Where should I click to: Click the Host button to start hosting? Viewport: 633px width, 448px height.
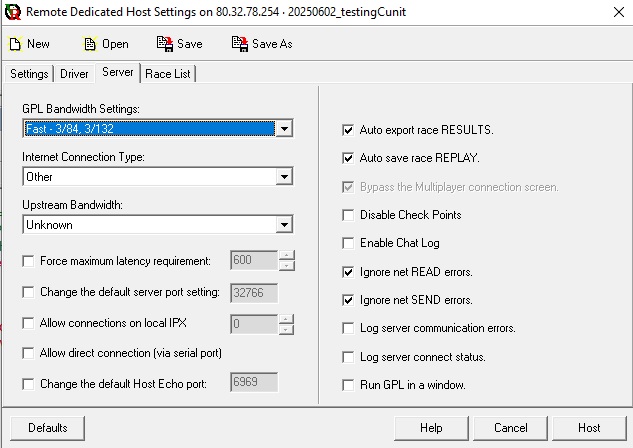pyautogui.click(x=589, y=428)
